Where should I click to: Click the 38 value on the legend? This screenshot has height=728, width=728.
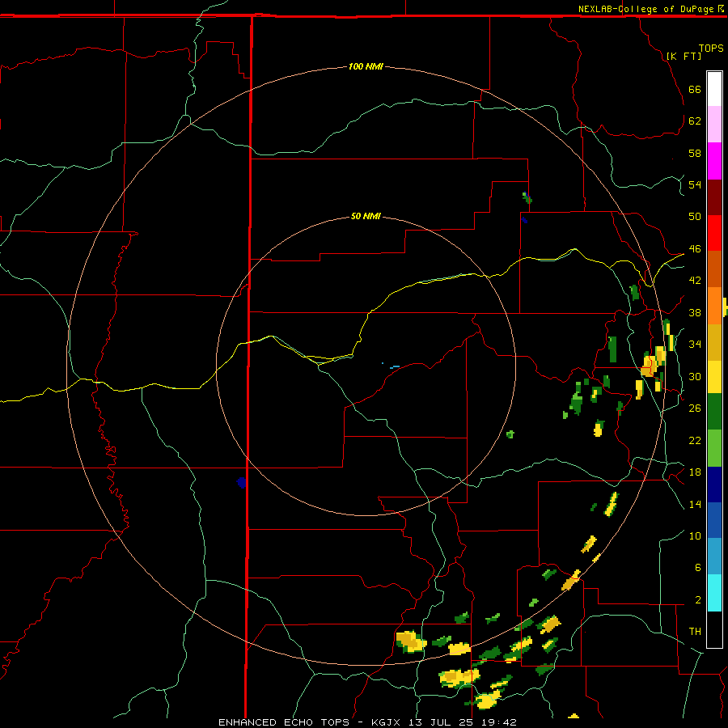pyautogui.click(x=695, y=312)
